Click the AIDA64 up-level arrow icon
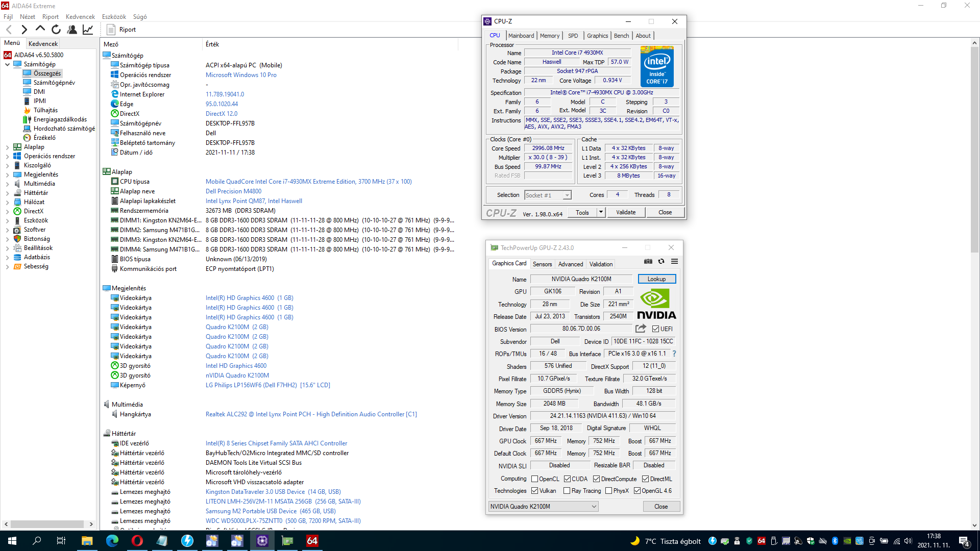 click(x=40, y=30)
